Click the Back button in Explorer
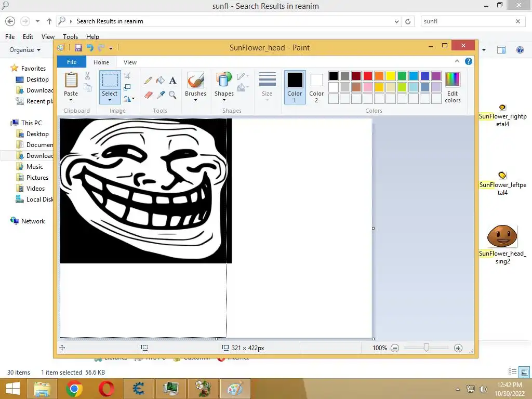The width and height of the screenshot is (532, 399). pos(10,21)
